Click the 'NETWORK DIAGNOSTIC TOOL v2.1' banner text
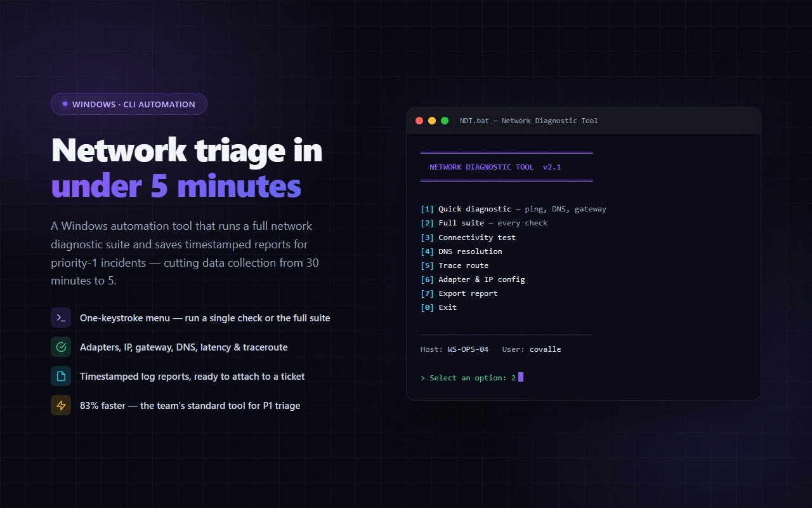 tap(495, 168)
